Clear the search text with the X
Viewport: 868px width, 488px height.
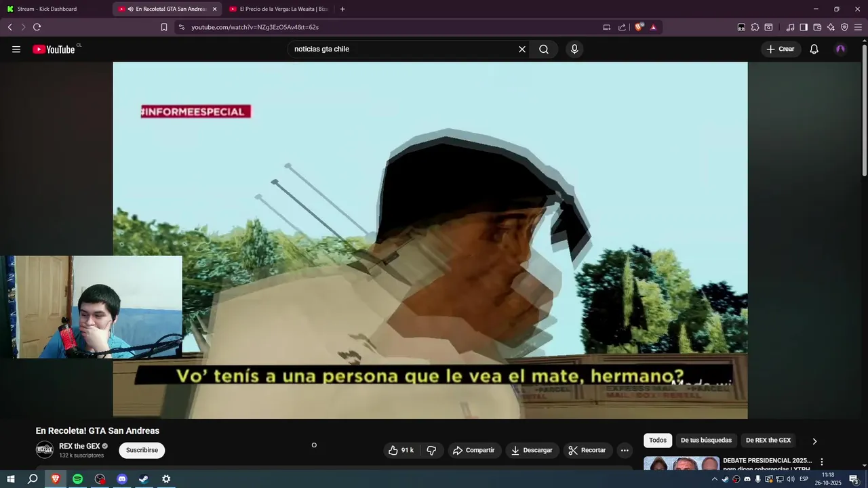point(522,49)
